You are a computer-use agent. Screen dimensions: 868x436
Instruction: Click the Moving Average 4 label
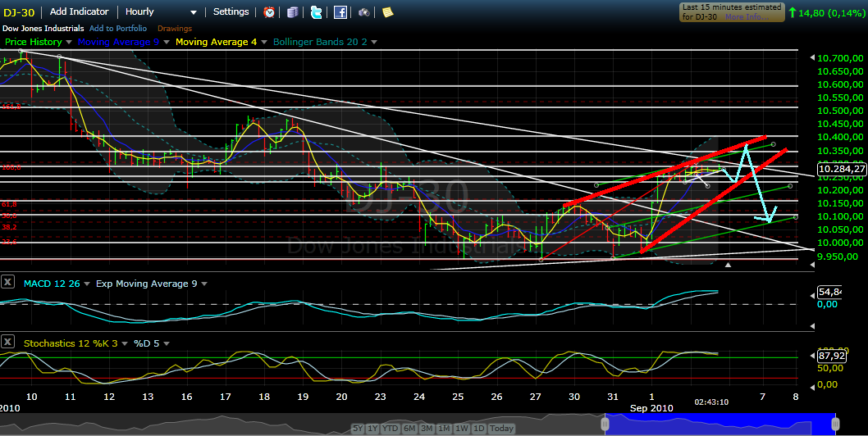click(x=216, y=42)
